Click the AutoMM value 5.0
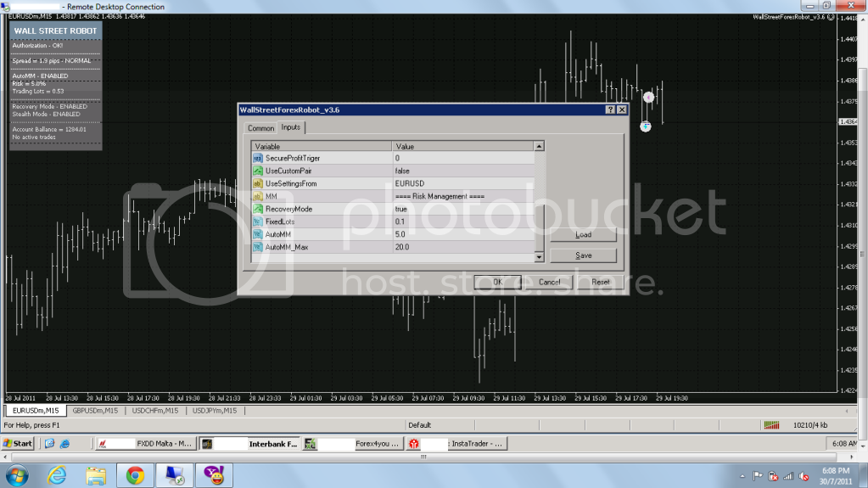Viewport: 868px width, 488px height. tap(400, 234)
